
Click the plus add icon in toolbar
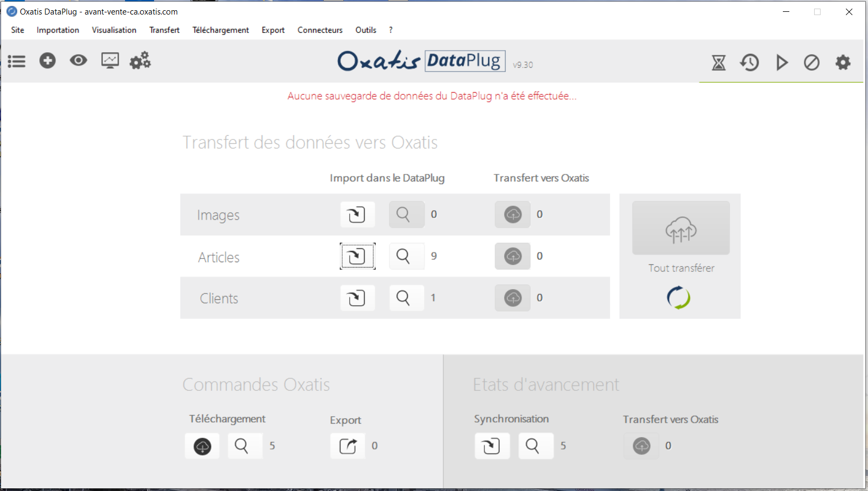pos(47,60)
